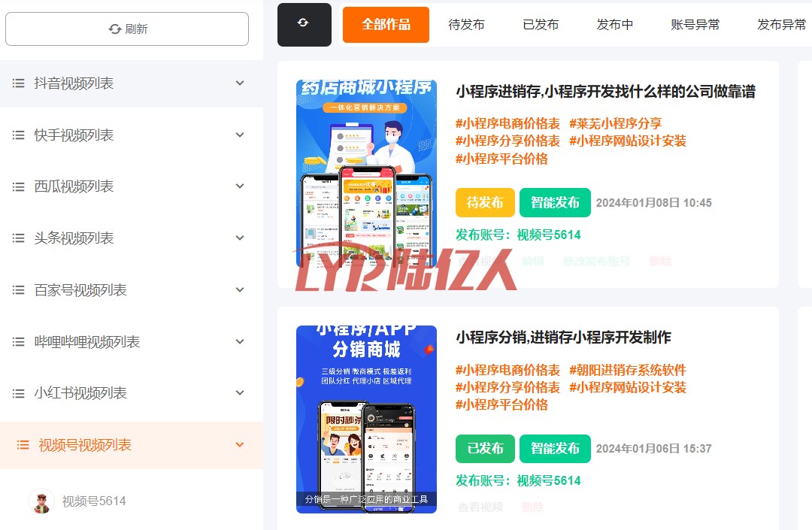Expand the 抖音视频列表 chevron
This screenshot has height=530, width=812.
(240, 83)
